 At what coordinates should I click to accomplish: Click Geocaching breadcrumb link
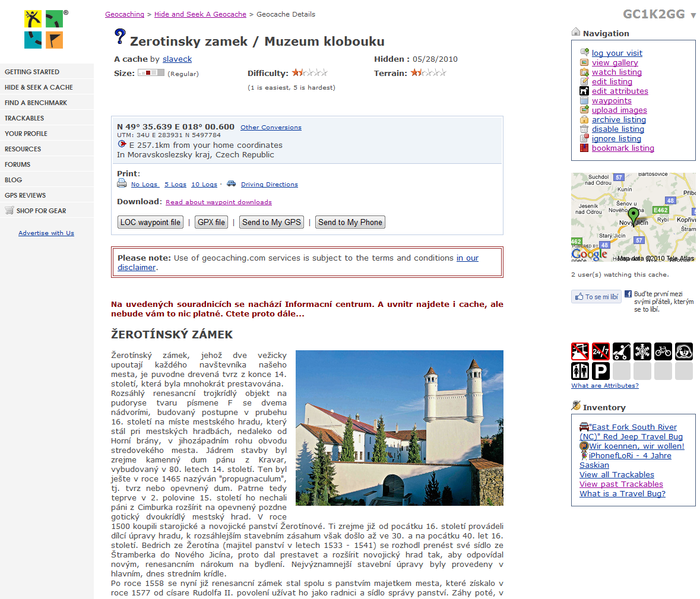(x=125, y=14)
